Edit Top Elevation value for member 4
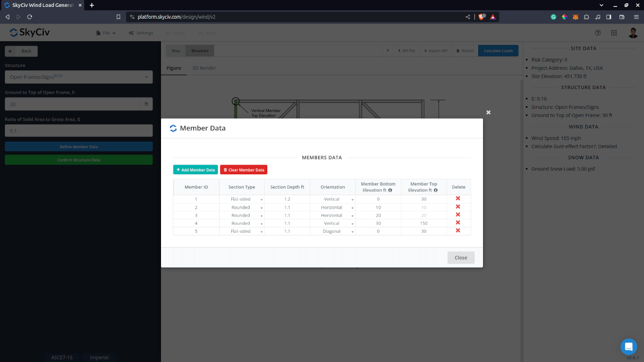 click(x=423, y=223)
